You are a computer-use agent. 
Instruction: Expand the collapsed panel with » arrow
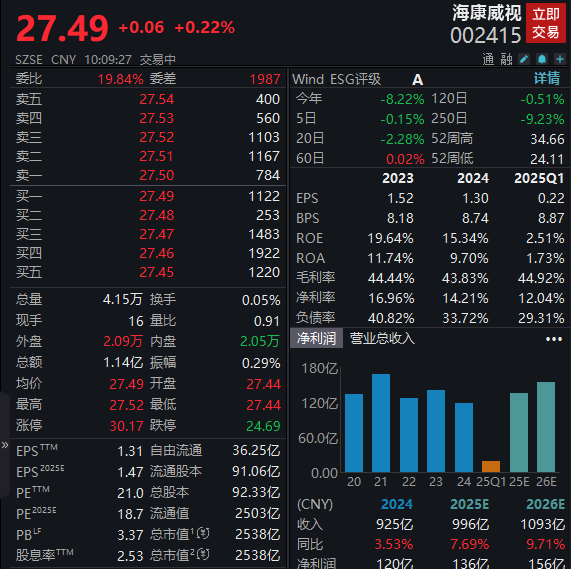click(x=4, y=445)
